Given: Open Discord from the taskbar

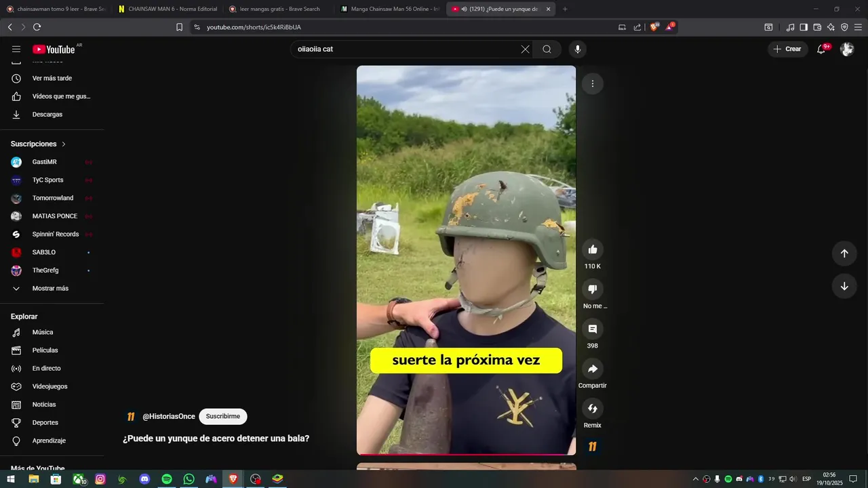Looking at the screenshot, I should (144, 479).
